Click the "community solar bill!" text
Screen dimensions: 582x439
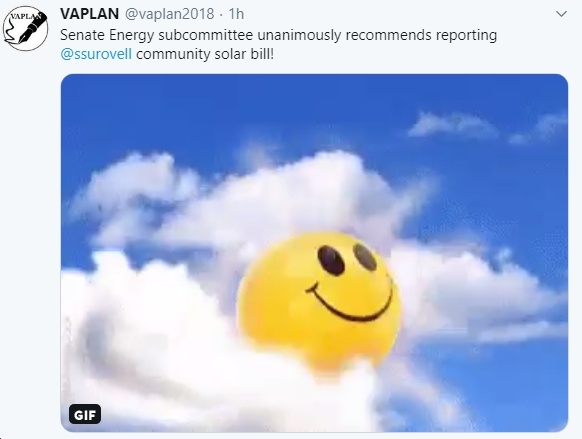(x=205, y=54)
